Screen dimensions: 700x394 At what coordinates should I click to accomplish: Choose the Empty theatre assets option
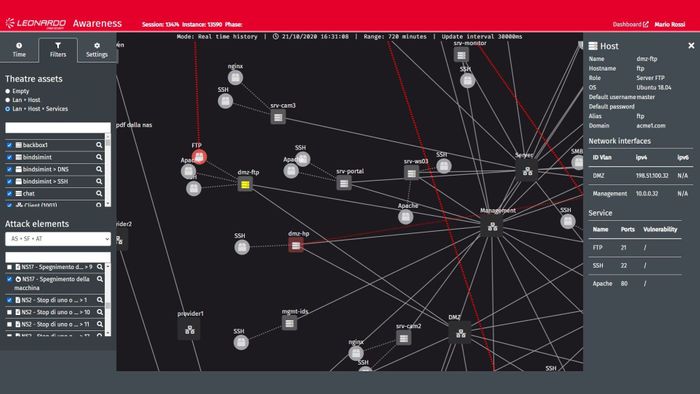click(x=8, y=91)
